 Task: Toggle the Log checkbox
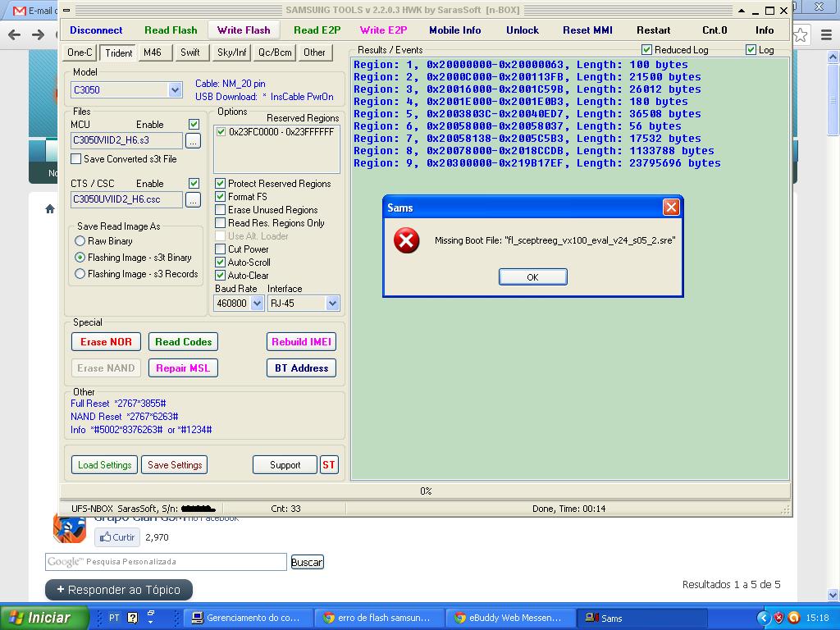coord(751,50)
